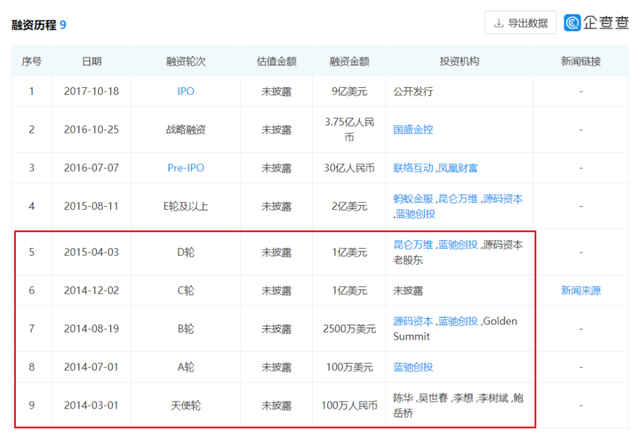The width and height of the screenshot is (640, 439).
Task: Open the 新闻来源 news link
Action: click(x=581, y=290)
